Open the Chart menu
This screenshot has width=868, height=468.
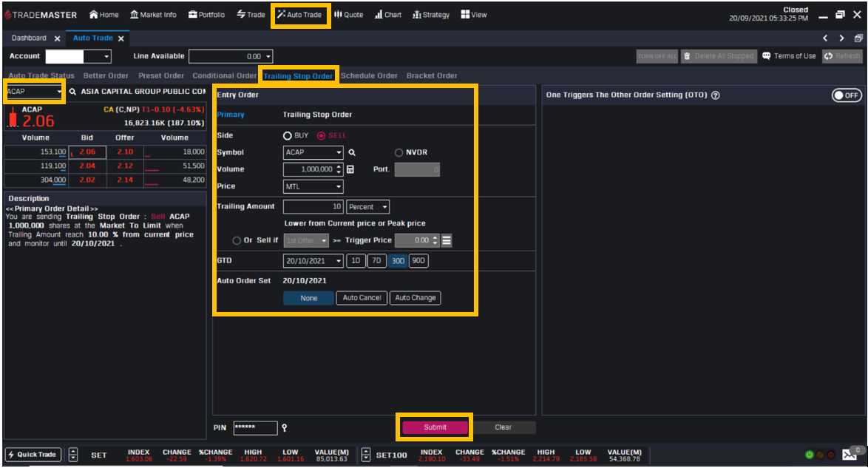388,15
